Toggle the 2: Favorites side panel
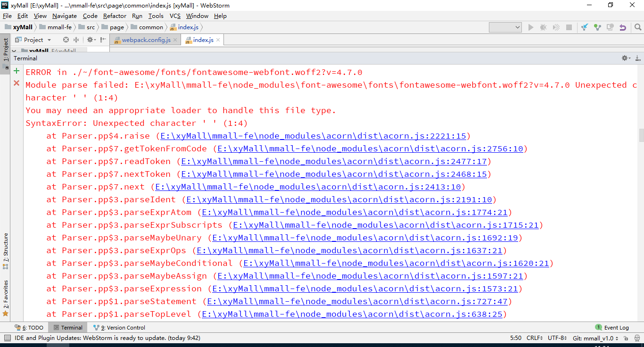The image size is (644, 347). click(x=6, y=298)
